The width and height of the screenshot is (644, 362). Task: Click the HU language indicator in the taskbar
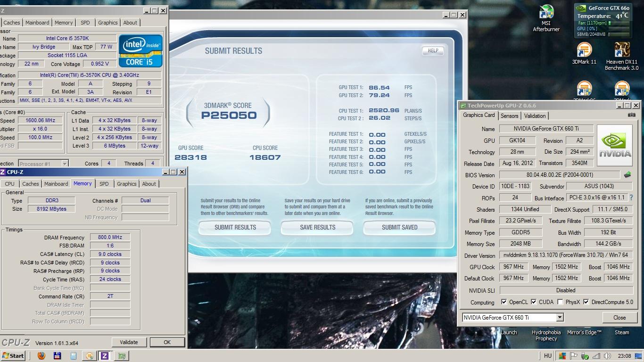point(547,356)
